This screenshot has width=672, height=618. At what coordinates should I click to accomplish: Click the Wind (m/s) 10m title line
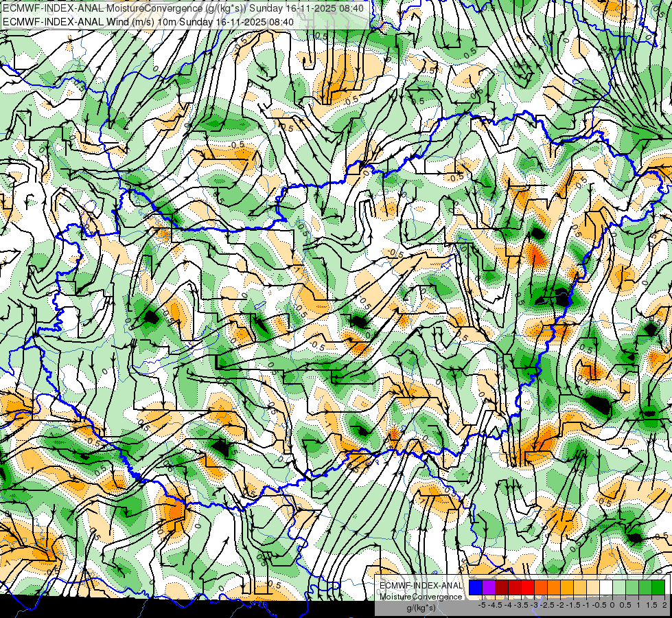click(148, 22)
